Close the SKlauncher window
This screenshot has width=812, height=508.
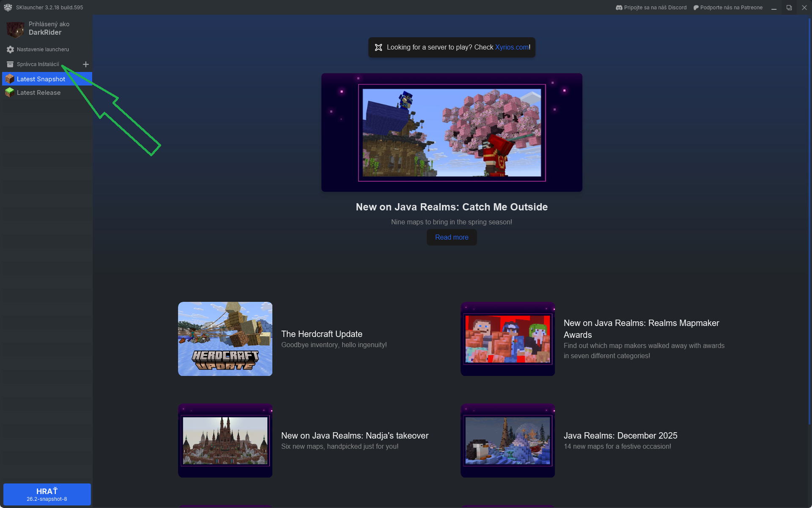pos(804,8)
